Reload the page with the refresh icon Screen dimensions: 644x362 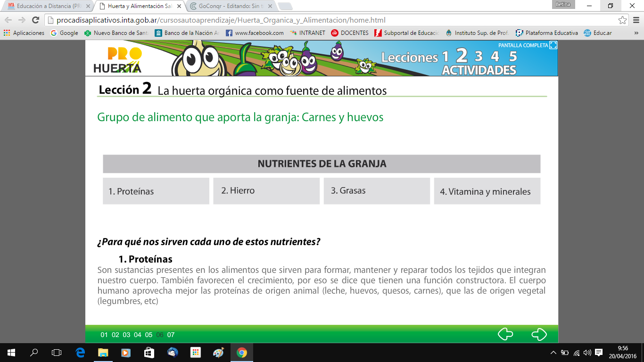coord(35,20)
